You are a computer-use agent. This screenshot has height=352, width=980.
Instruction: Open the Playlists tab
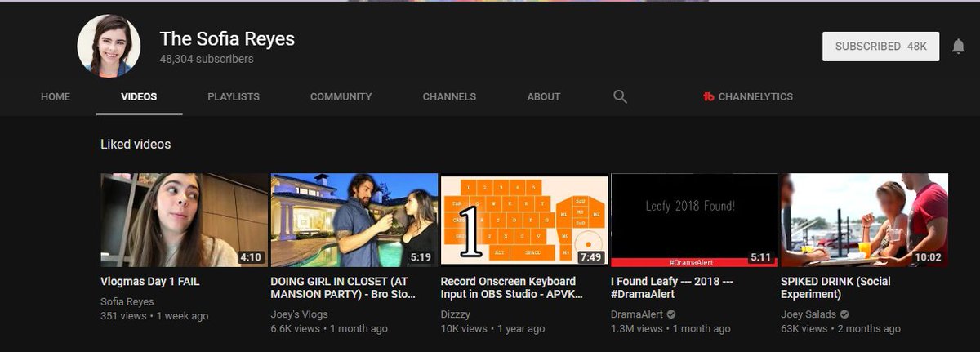234,96
